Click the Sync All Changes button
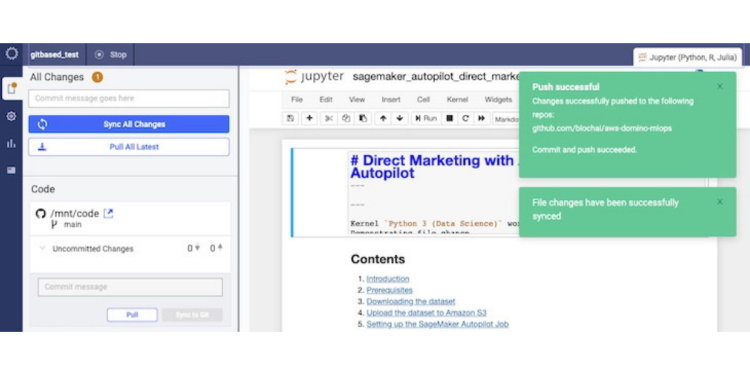 click(x=129, y=124)
